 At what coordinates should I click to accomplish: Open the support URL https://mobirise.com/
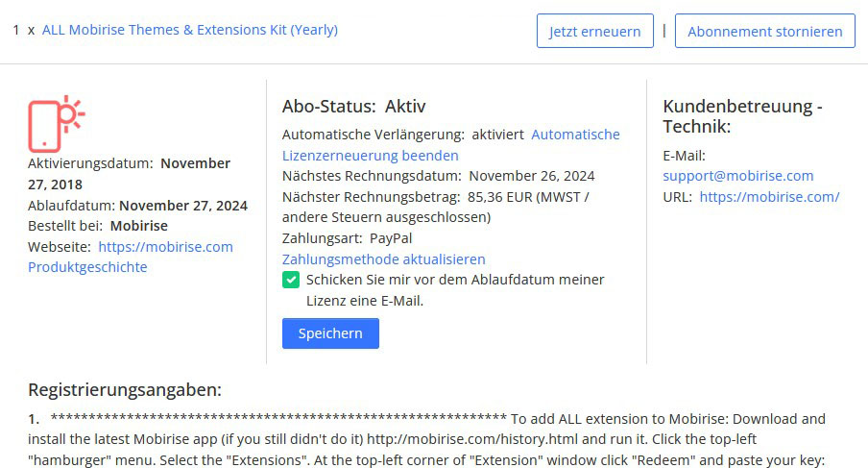click(769, 197)
